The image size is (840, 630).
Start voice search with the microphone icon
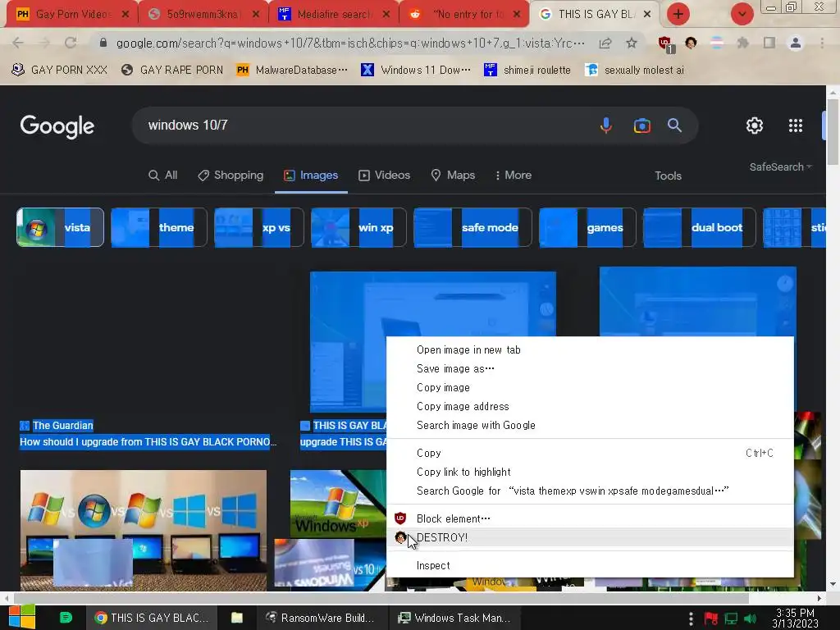[x=606, y=126]
